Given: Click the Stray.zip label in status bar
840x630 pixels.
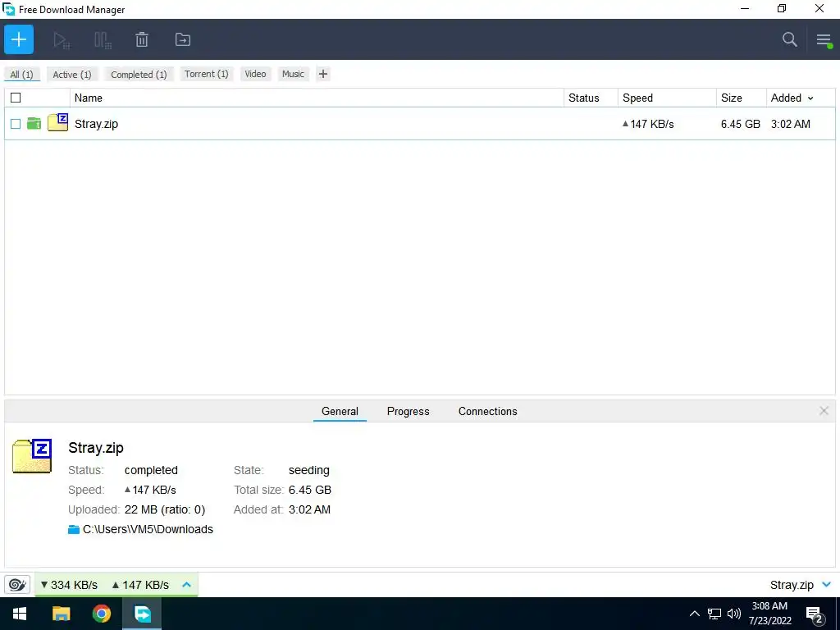Looking at the screenshot, I should [x=792, y=585].
